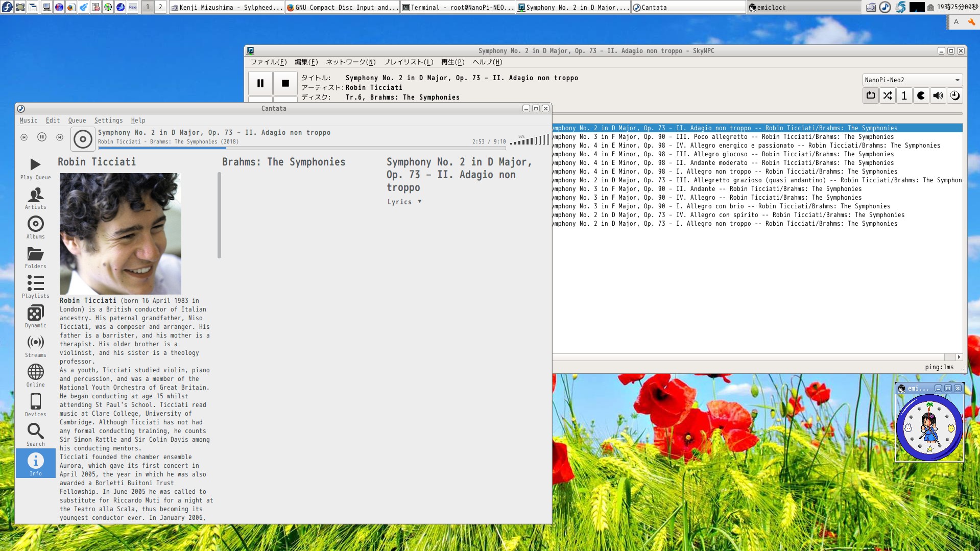Image resolution: width=980 pixels, height=551 pixels.
Task: Open the プレイリスト(L) menu in SkyMPC
Action: coord(408,62)
